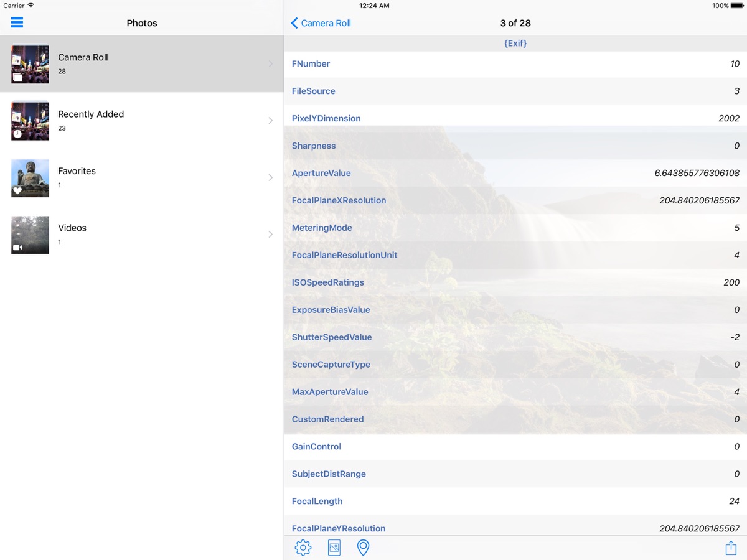
Task: Select the ISOSpeedRatings row
Action: click(x=515, y=282)
